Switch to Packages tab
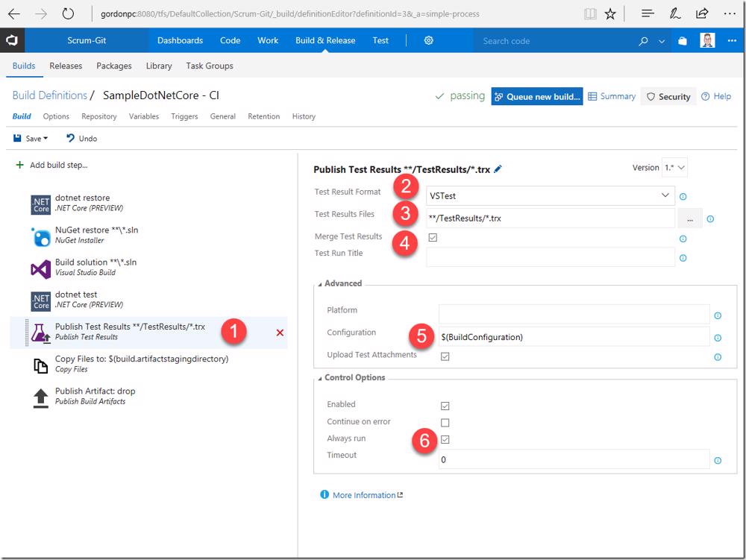 click(113, 66)
